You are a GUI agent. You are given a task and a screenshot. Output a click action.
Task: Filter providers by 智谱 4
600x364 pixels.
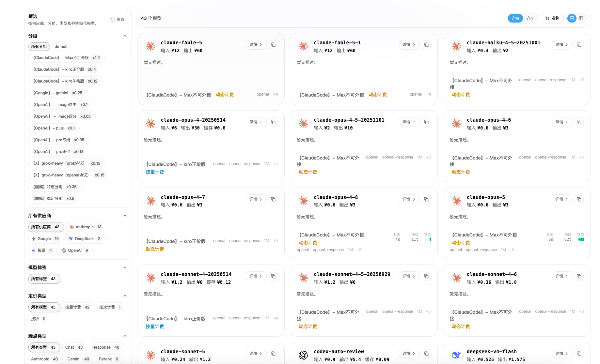[x=42, y=250]
